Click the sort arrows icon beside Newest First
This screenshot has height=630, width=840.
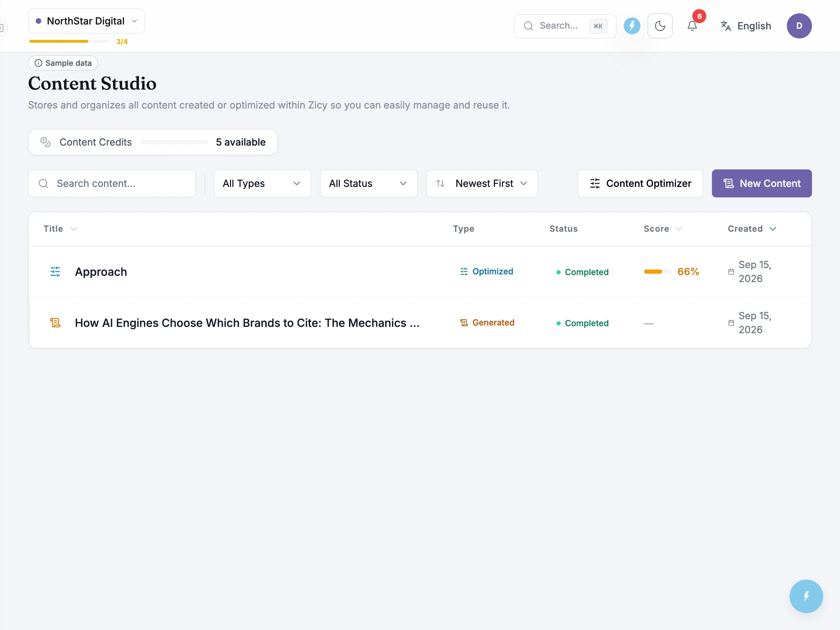(440, 183)
